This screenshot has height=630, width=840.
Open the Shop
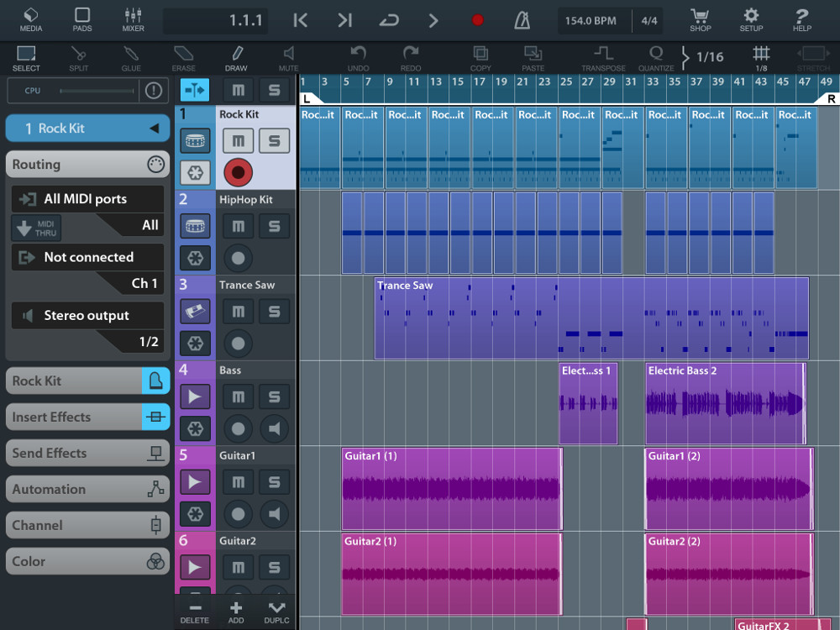click(x=700, y=20)
